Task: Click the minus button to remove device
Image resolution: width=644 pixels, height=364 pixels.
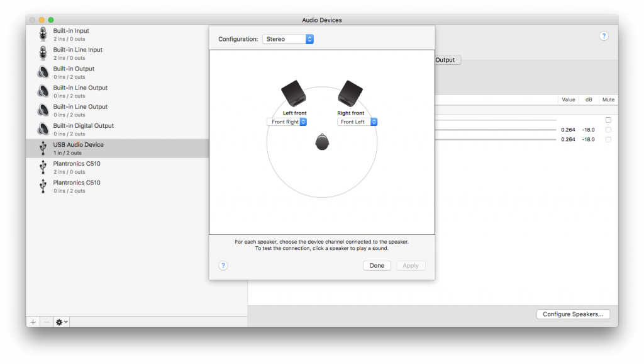Action: [47, 322]
